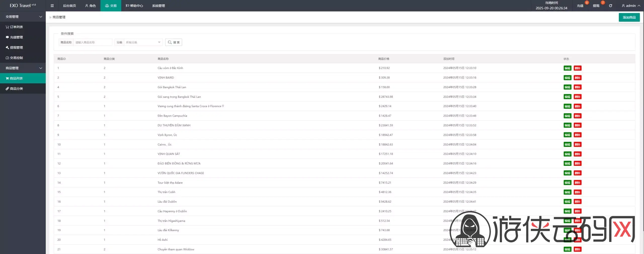Image resolution: width=644 pixels, height=254 pixels.
Task: Edit 'ĐẢO BIỂN ĐÔNG & RỪNG MƯA'
Action: [567, 164]
